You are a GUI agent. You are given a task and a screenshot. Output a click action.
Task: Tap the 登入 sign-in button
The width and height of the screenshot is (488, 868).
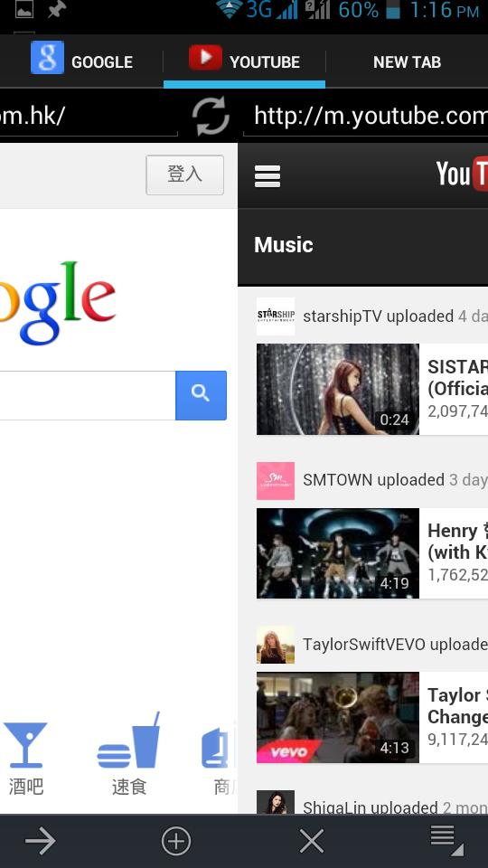tap(184, 175)
